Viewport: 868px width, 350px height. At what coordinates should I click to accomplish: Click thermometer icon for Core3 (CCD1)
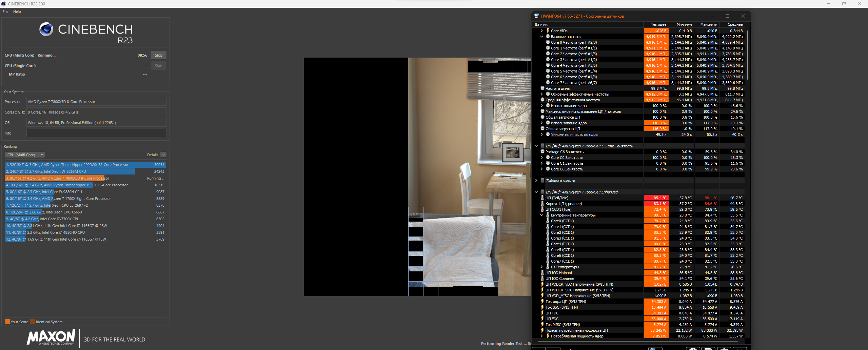point(548,238)
